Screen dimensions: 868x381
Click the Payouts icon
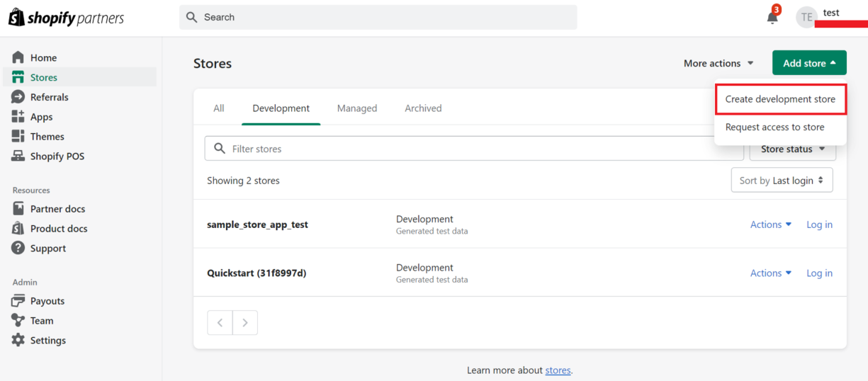[18, 301]
